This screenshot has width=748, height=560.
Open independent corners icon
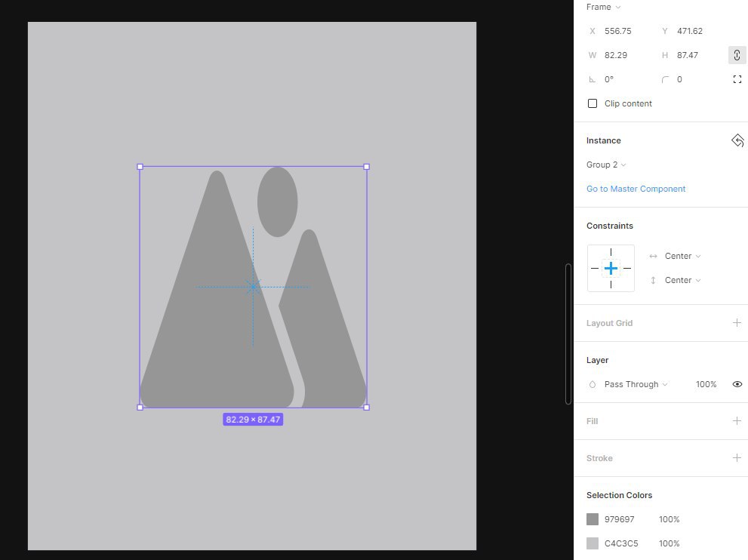(x=737, y=79)
